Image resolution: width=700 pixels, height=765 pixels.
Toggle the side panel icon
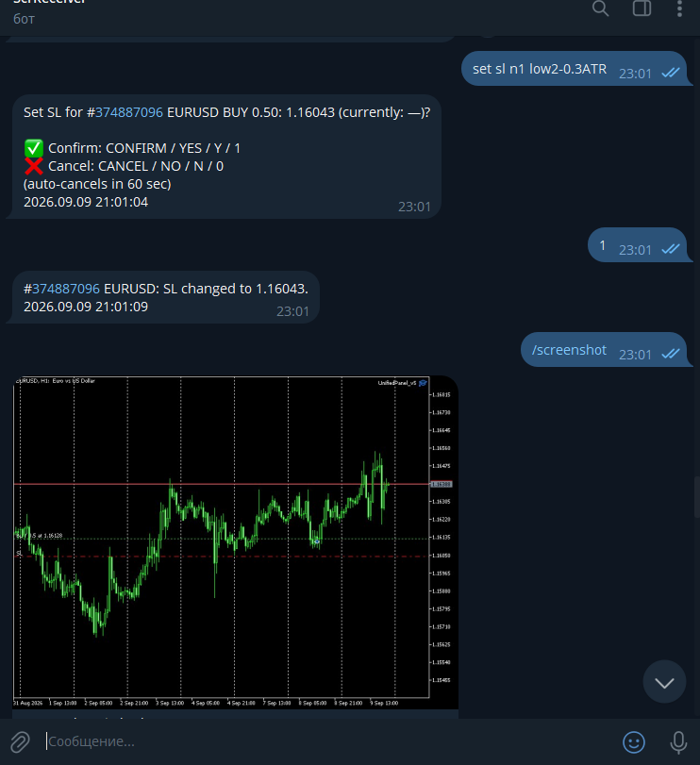pyautogui.click(x=642, y=8)
